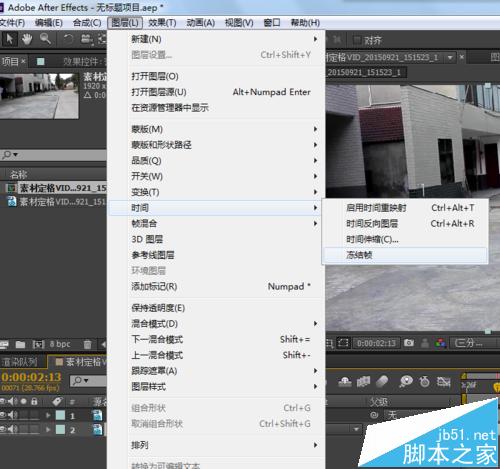
Task: Choose 启用时间重映射 in the submenu
Action: (405, 208)
